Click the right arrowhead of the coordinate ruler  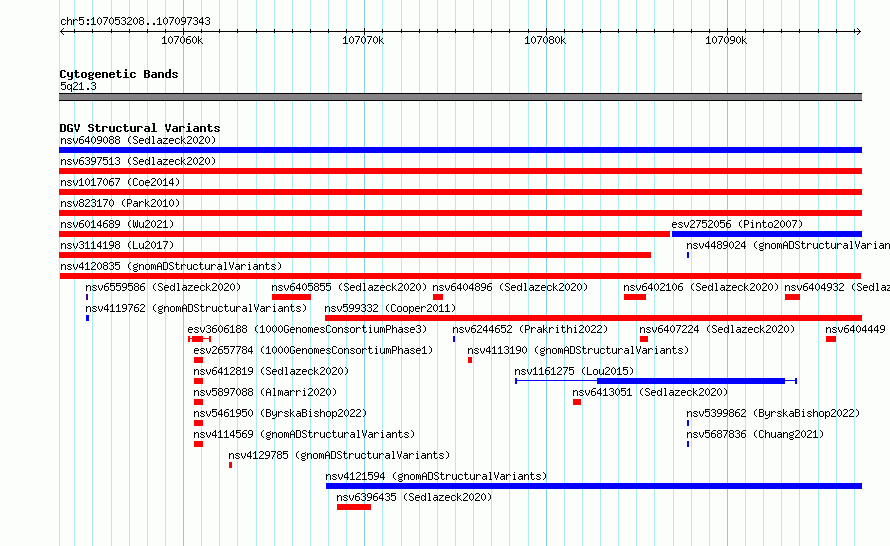coord(859,31)
